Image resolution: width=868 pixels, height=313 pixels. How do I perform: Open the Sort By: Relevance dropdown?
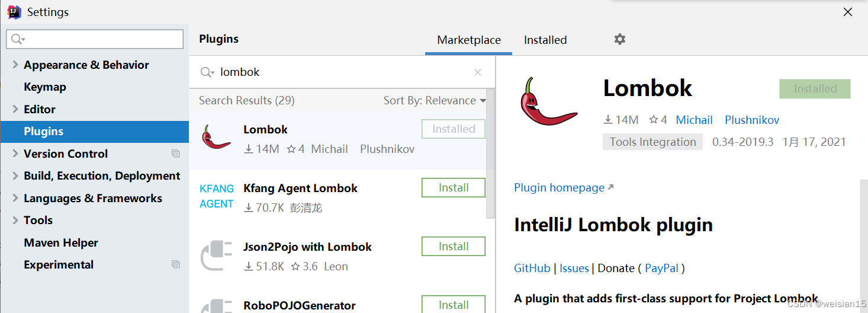click(435, 101)
